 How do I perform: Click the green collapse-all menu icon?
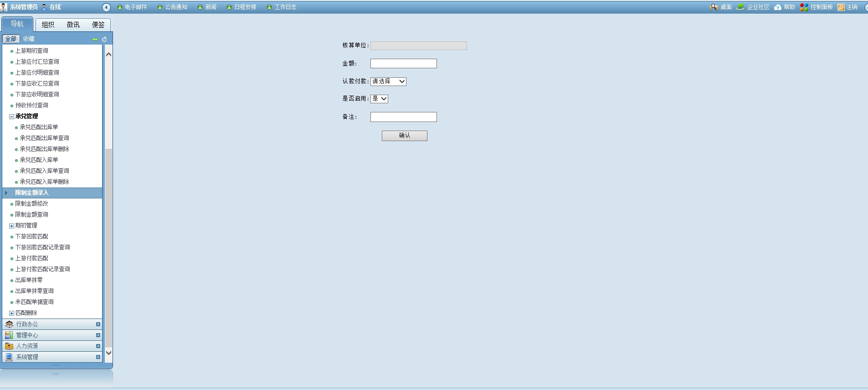(95, 40)
